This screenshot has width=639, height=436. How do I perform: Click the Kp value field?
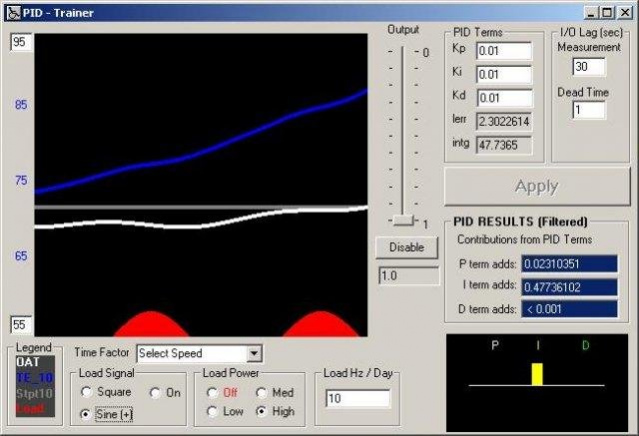pyautogui.click(x=503, y=51)
